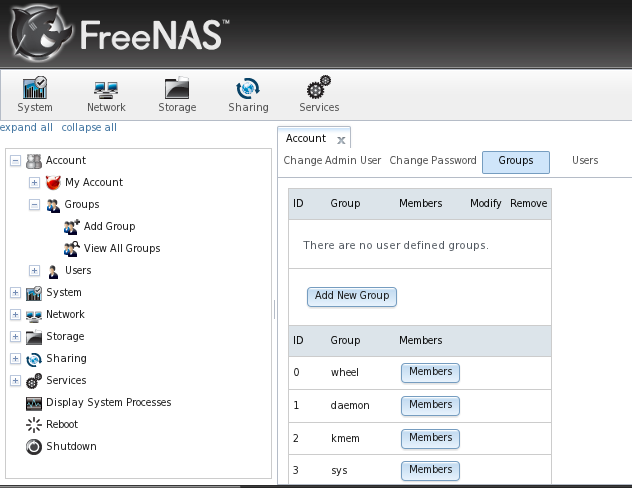This screenshot has height=488, width=632.
Task: Open Members for the sys group
Action: coord(430,471)
